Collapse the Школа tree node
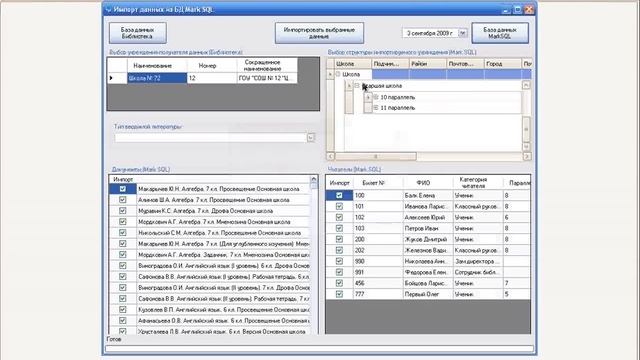The image size is (640, 360). [x=338, y=74]
